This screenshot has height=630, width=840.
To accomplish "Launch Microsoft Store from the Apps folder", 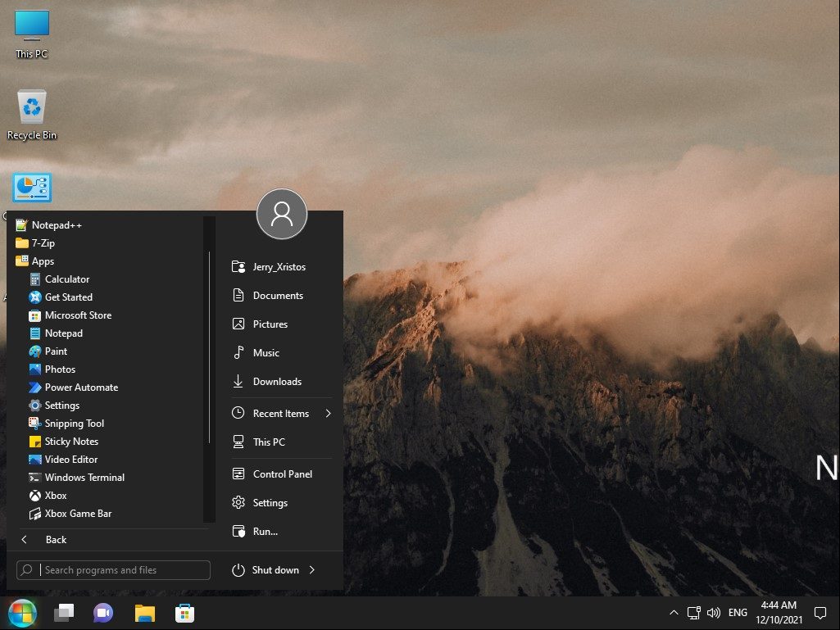I will tap(77, 315).
